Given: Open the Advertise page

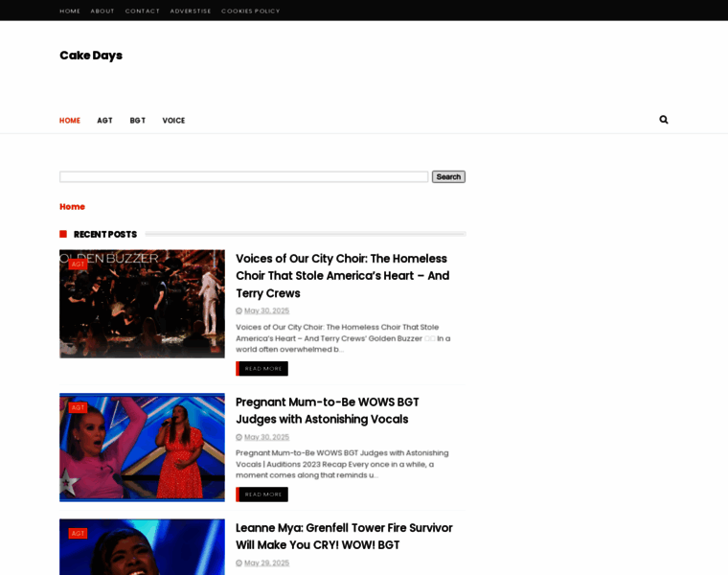Looking at the screenshot, I should (191, 11).
